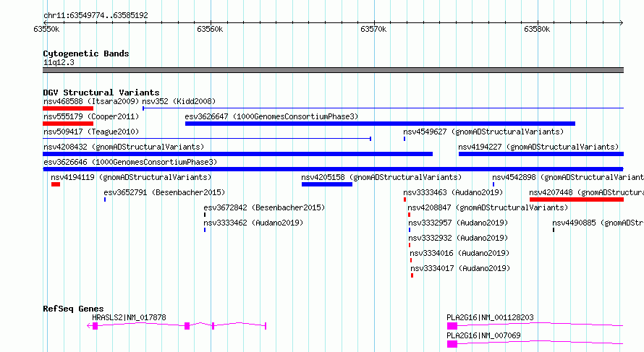Viewport: 644px width, 352px height.
Task: Click the 11q12.3 band label
Action: (59, 62)
